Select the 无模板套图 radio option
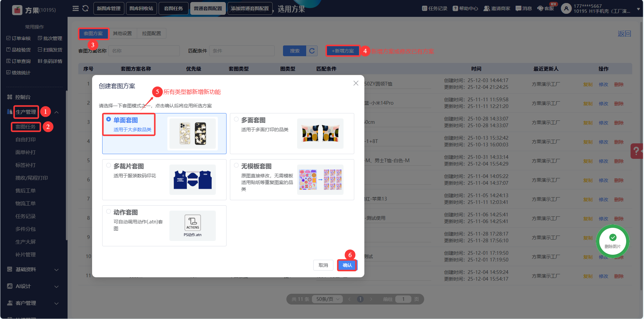This screenshot has height=319, width=644. tap(236, 166)
